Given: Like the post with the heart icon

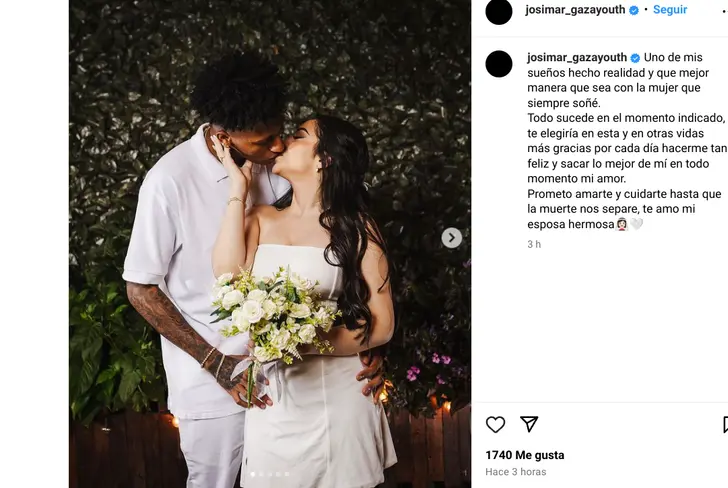Looking at the screenshot, I should click(x=495, y=424).
